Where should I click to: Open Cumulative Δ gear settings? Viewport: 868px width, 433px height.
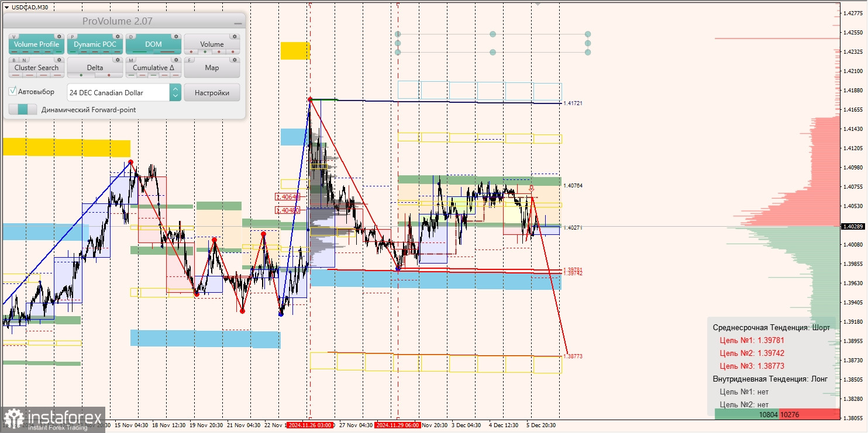click(x=176, y=60)
